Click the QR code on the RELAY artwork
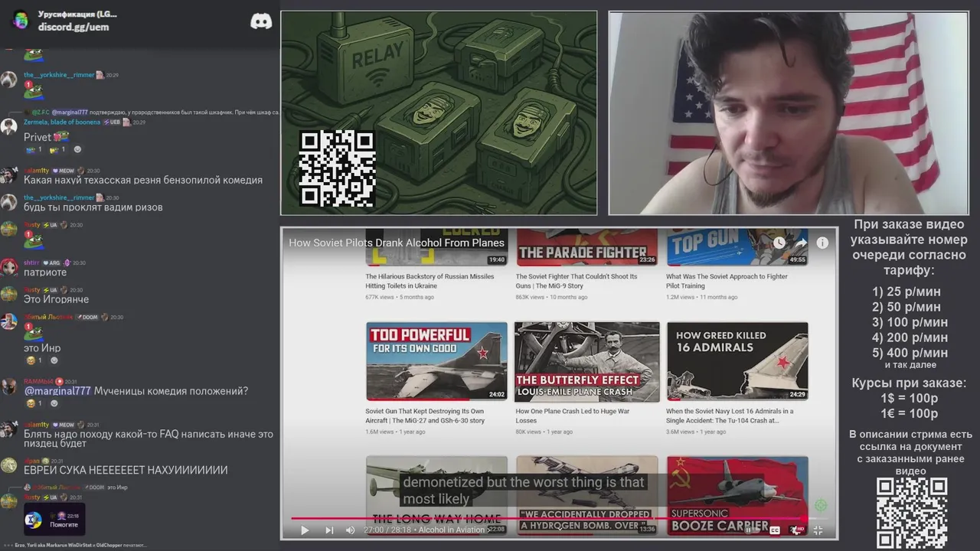This screenshot has width=980, height=551. click(337, 168)
